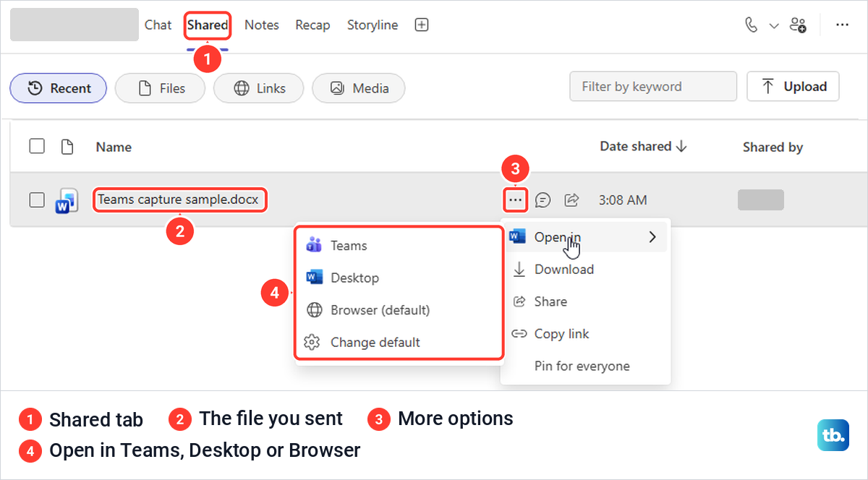Click the 3:08 AM date cell
The image size is (868, 480).
623,200
